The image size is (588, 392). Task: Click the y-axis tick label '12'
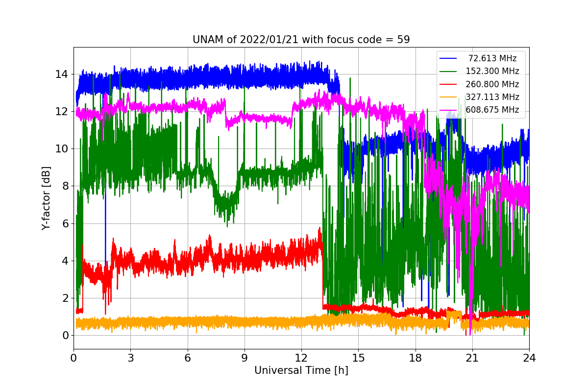[62, 112]
